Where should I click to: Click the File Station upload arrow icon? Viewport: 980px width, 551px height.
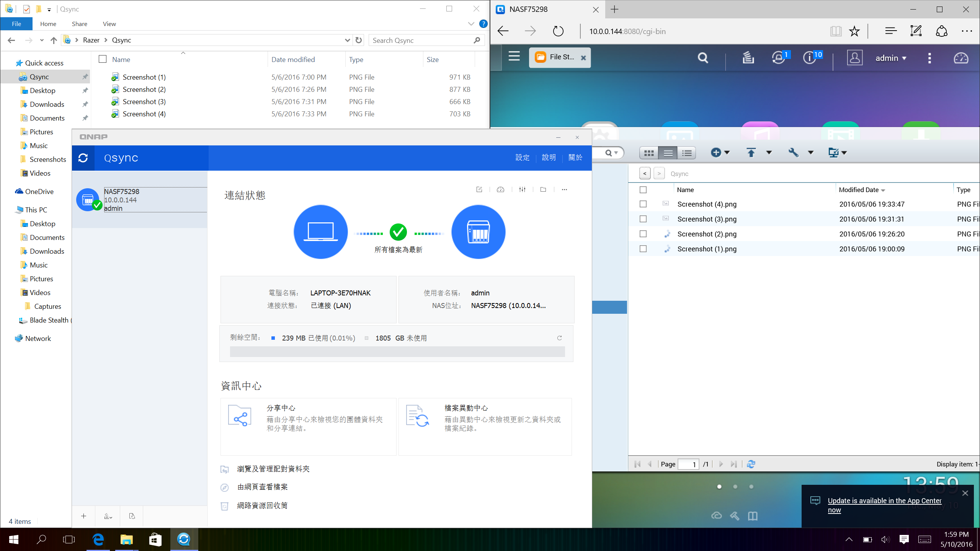(x=751, y=153)
